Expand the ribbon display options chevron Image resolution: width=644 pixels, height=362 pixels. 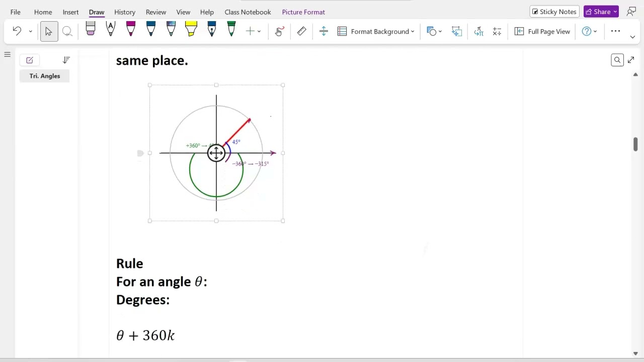632,37
